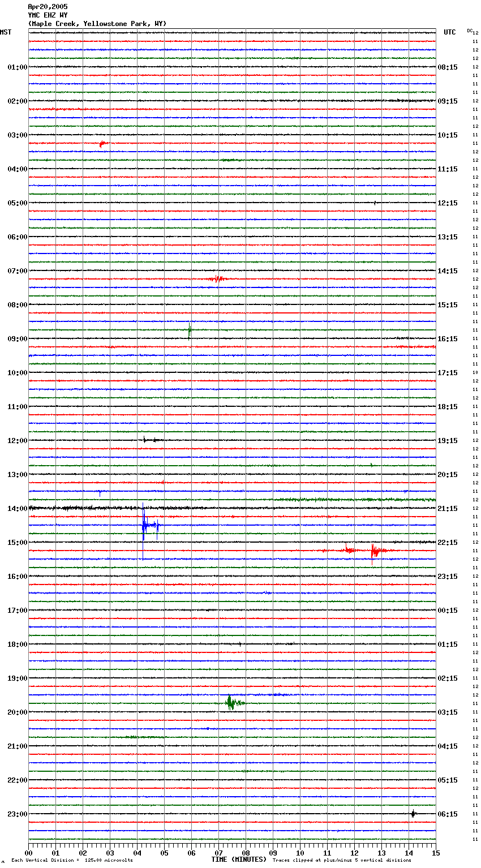This screenshot has width=481, height=868.
Task: Select the 22:15 UTC time label
Action: tap(448, 543)
